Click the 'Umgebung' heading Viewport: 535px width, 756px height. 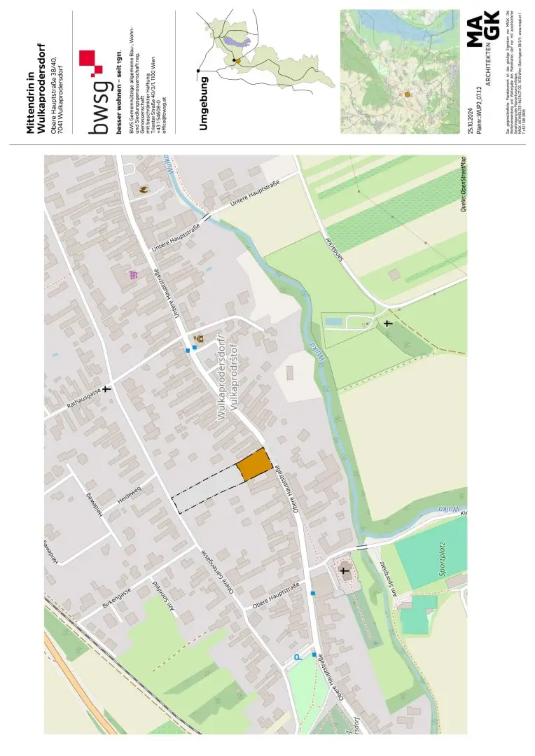pyautogui.click(x=203, y=103)
